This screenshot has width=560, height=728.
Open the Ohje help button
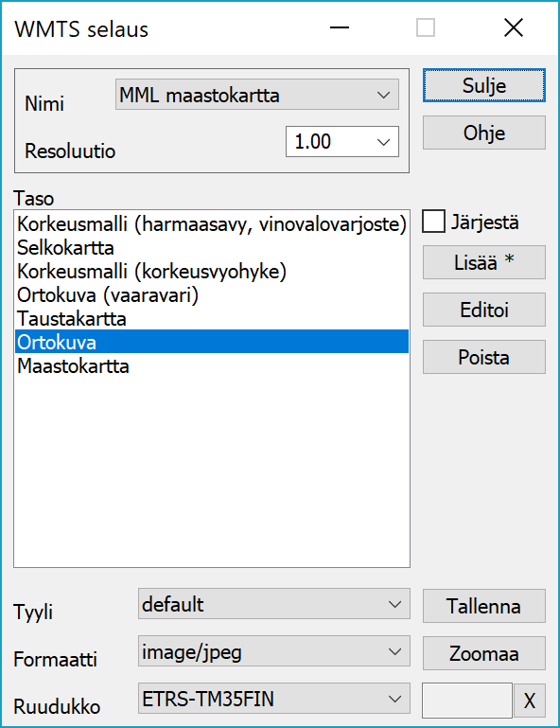point(484,133)
